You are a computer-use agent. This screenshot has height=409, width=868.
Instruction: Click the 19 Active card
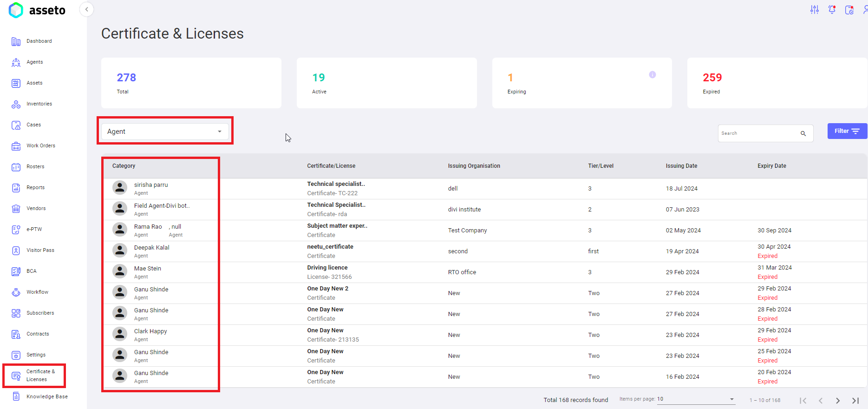[x=387, y=83]
